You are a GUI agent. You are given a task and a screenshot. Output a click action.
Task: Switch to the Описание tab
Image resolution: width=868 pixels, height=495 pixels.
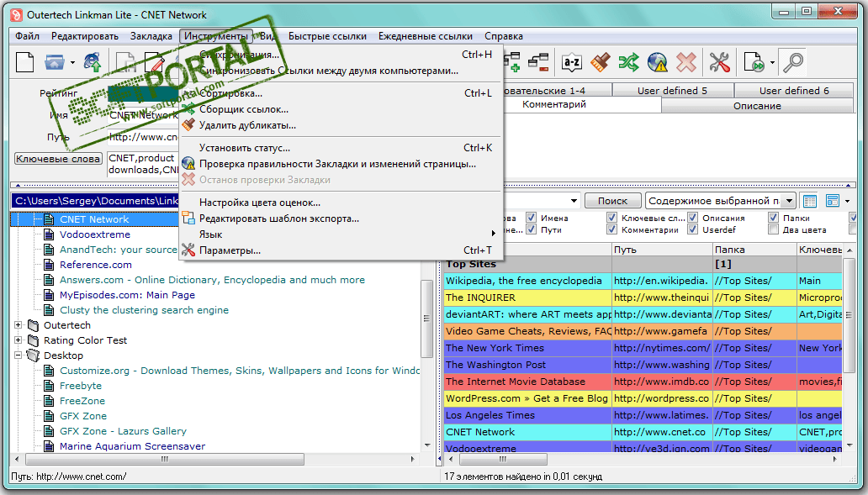[x=757, y=106]
